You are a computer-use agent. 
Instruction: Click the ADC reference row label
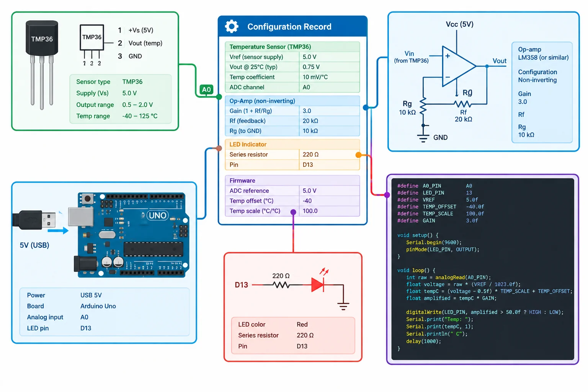point(249,191)
